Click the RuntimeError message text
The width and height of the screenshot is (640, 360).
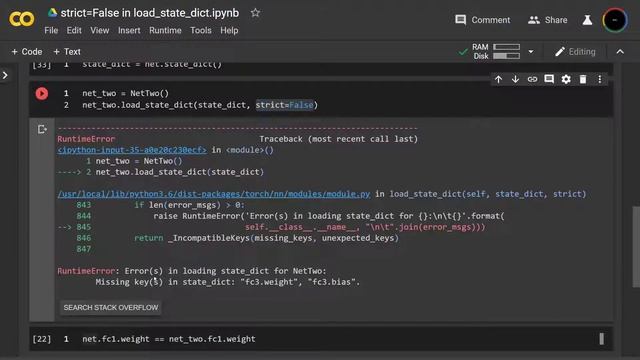point(192,271)
